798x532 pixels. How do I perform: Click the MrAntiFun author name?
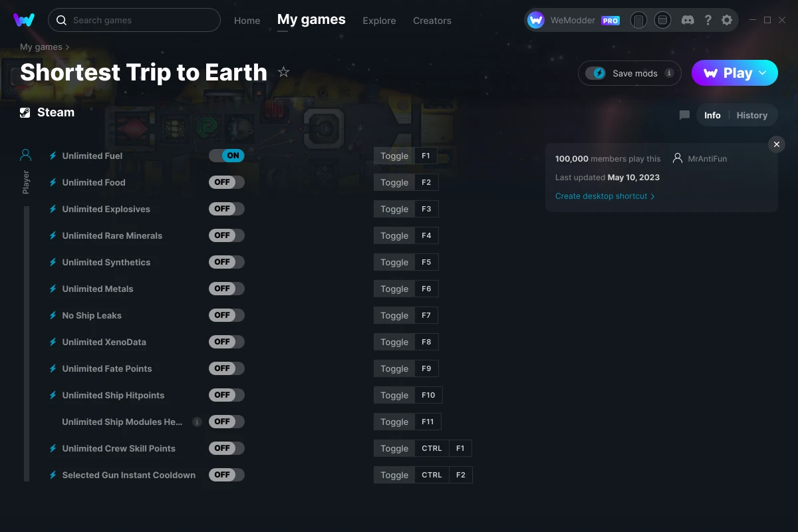708,159
